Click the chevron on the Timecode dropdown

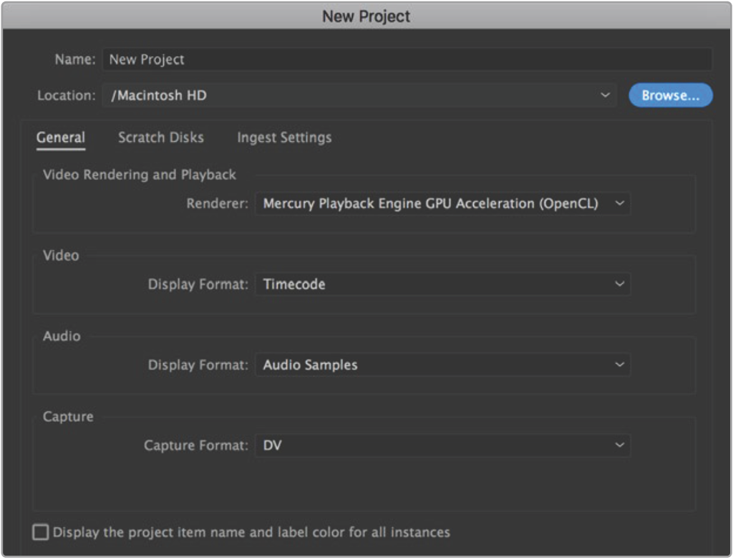click(x=619, y=284)
